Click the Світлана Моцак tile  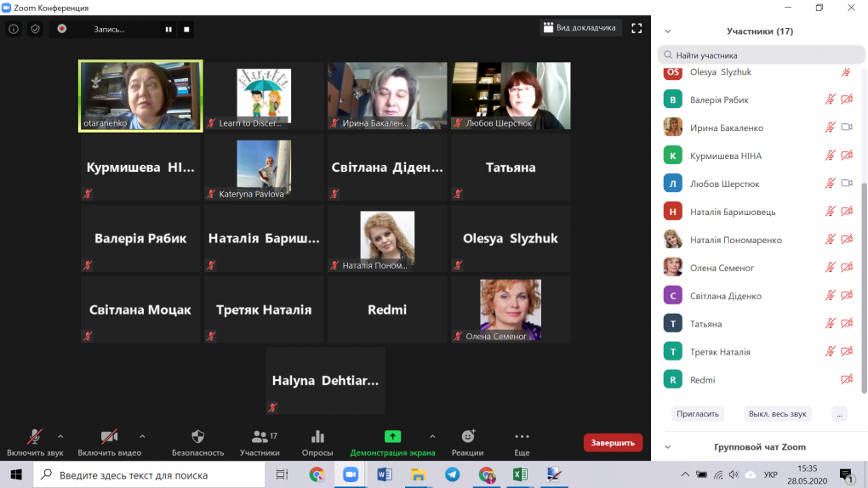point(140,309)
